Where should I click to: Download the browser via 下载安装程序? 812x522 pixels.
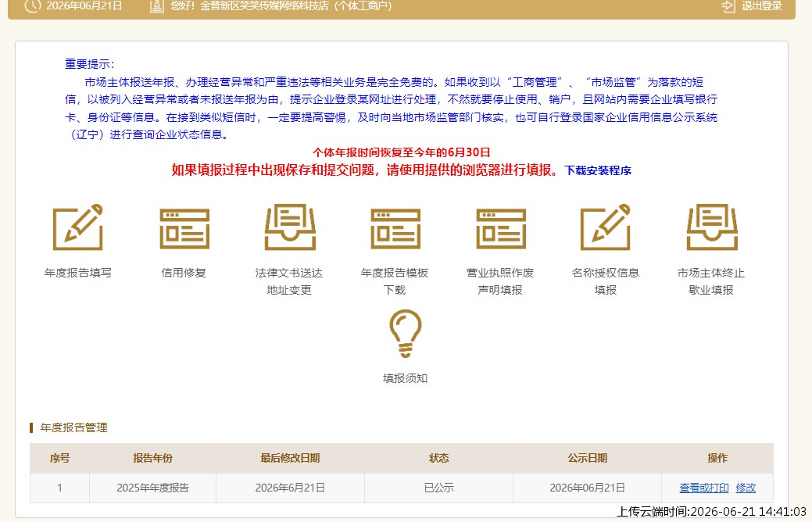pyautogui.click(x=598, y=170)
